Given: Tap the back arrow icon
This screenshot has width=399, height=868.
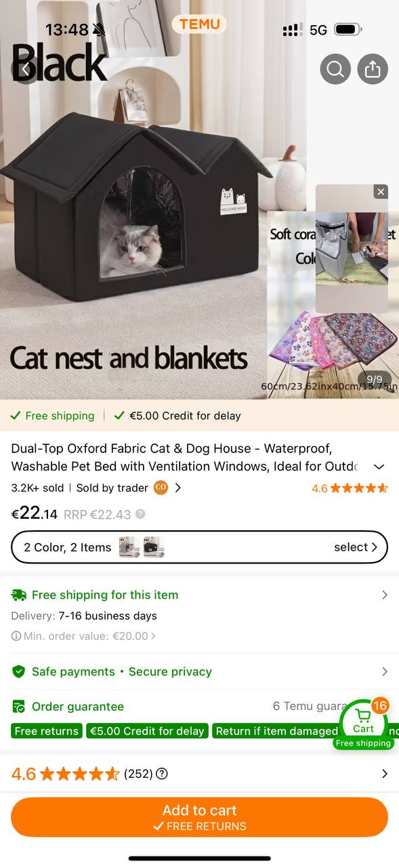Looking at the screenshot, I should 26,69.
